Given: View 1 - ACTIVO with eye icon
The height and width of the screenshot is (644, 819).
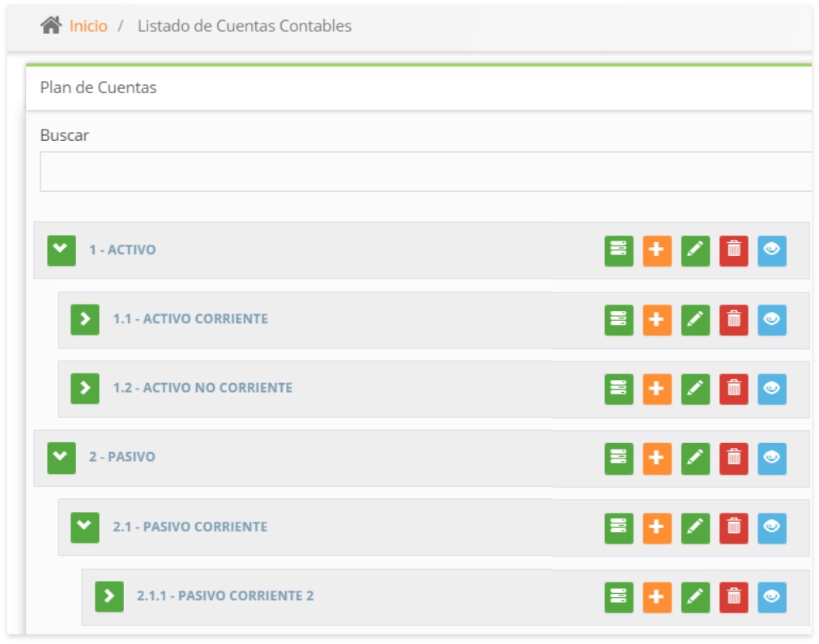Looking at the screenshot, I should pos(772,250).
